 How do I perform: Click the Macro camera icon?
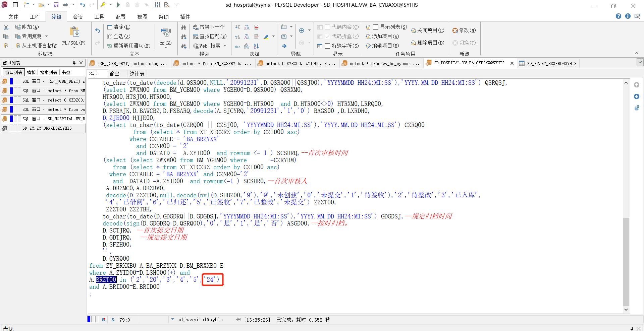(166, 32)
